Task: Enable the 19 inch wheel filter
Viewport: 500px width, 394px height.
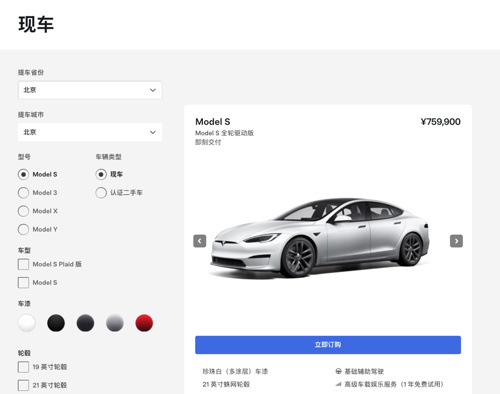Action: click(x=23, y=367)
